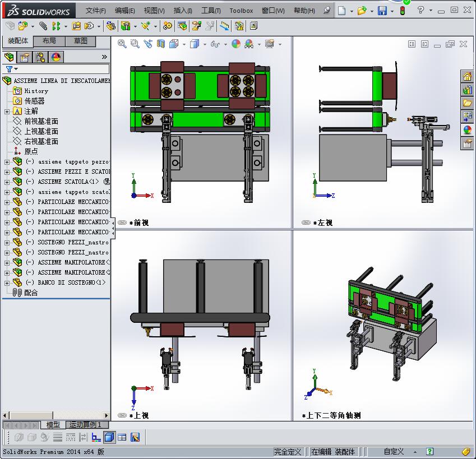
Task: Open the Save dropdown arrow
Action: click(392, 11)
